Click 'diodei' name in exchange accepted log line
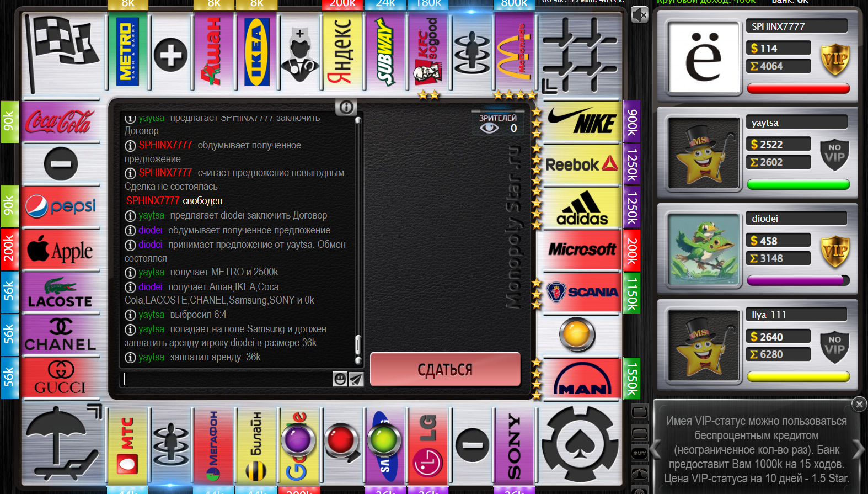The image size is (868, 494). [151, 245]
